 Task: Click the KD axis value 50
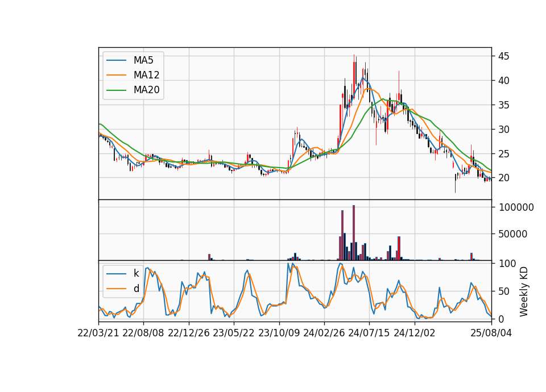503,291
